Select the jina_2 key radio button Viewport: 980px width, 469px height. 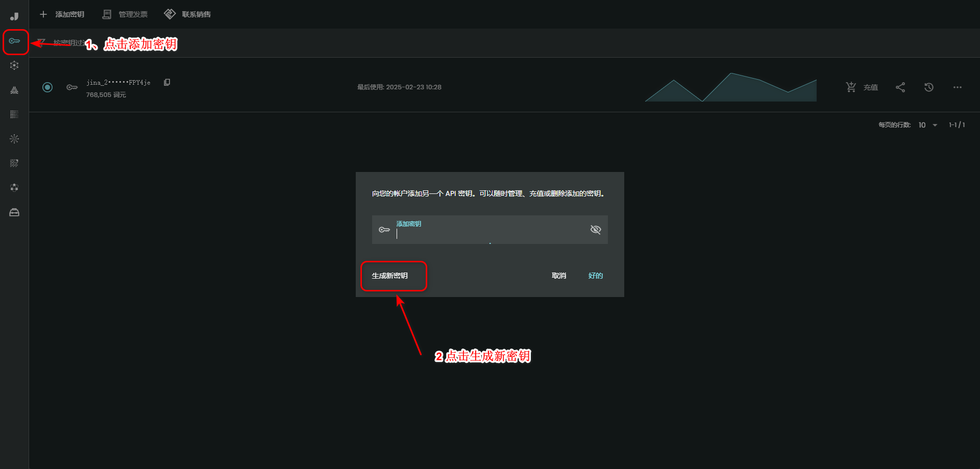47,87
